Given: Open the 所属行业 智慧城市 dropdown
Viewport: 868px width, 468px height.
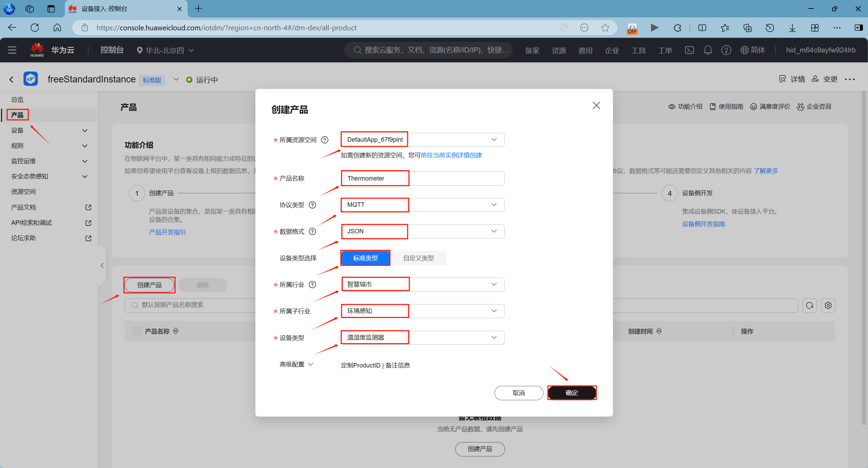Looking at the screenshot, I should [x=422, y=285].
